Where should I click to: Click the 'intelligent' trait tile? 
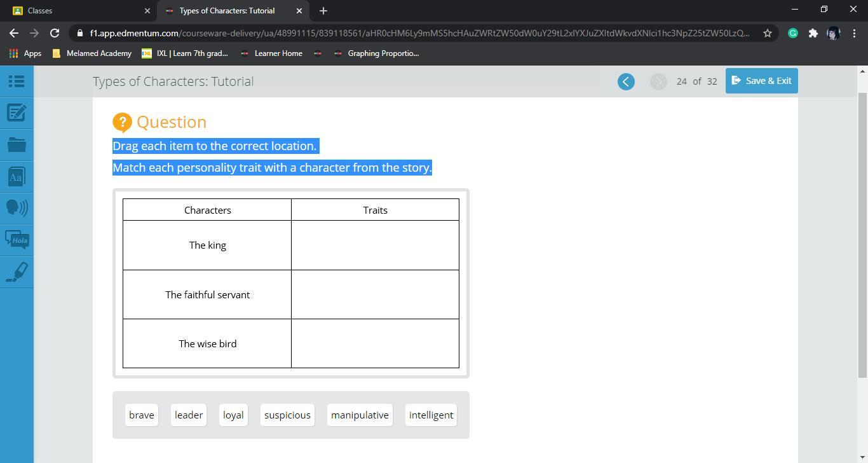(431, 415)
